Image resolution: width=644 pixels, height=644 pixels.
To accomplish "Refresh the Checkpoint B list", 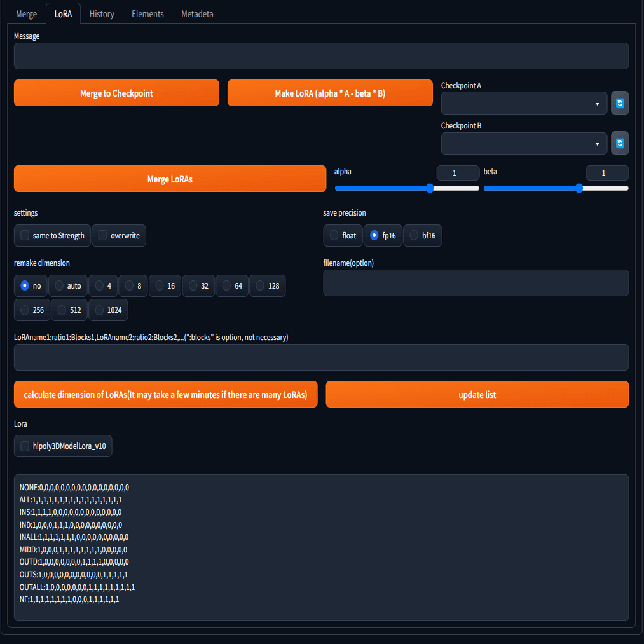I will click(619, 143).
